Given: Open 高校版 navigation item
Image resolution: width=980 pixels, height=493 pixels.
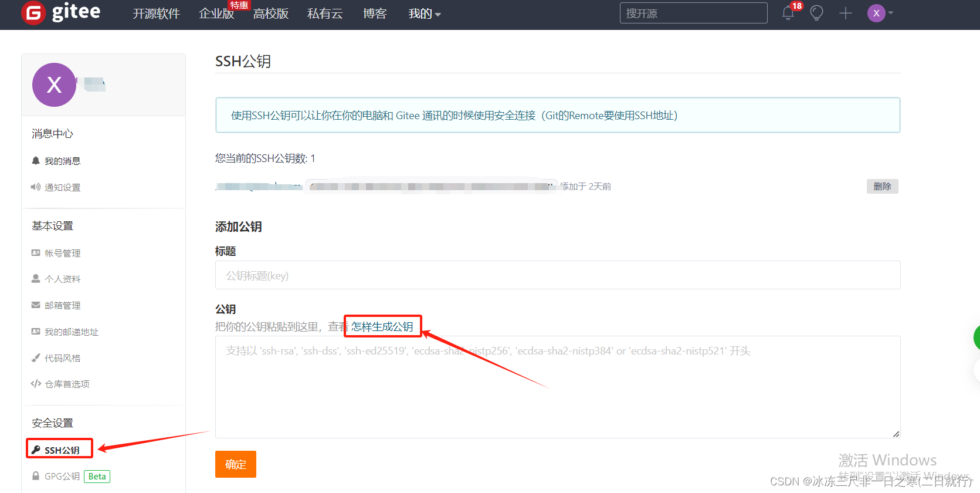Looking at the screenshot, I should pos(271,13).
